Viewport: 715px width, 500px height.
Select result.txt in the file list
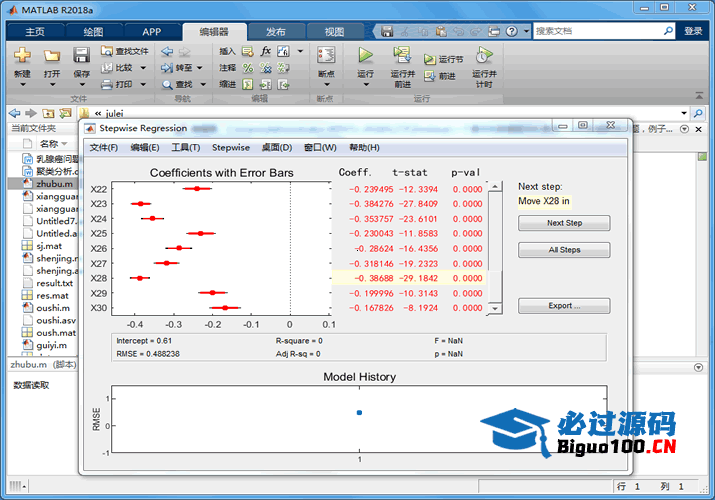[54, 283]
